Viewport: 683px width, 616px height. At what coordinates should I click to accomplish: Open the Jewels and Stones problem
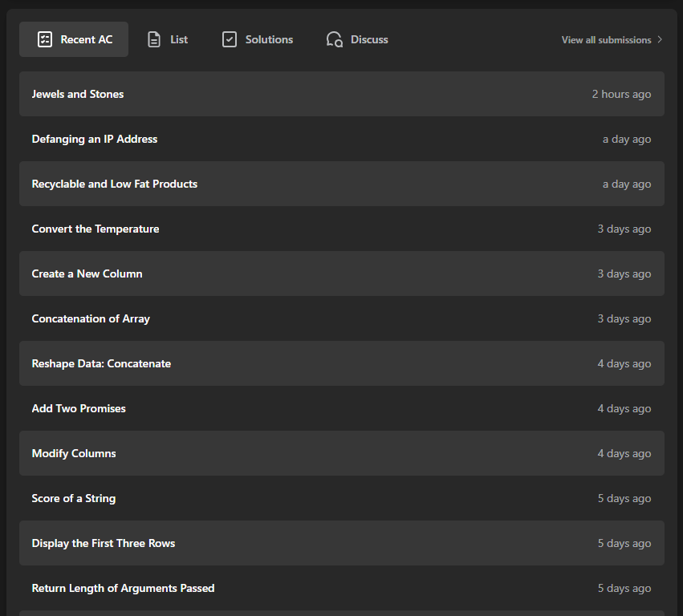(78, 94)
